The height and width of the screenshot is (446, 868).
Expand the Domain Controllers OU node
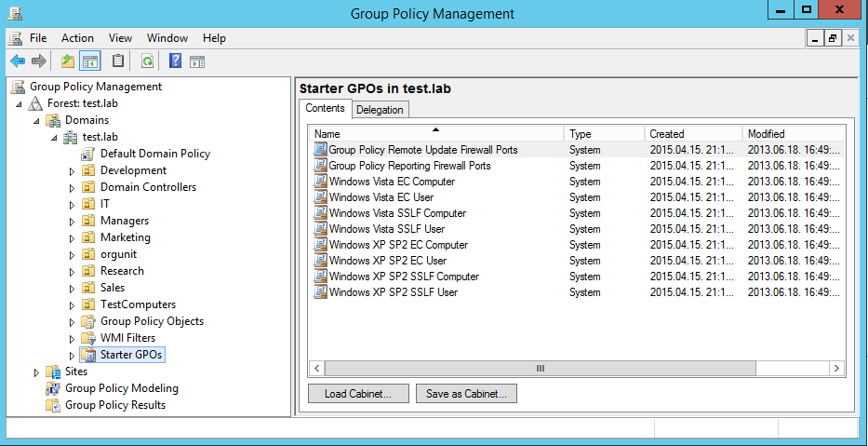tap(72, 188)
